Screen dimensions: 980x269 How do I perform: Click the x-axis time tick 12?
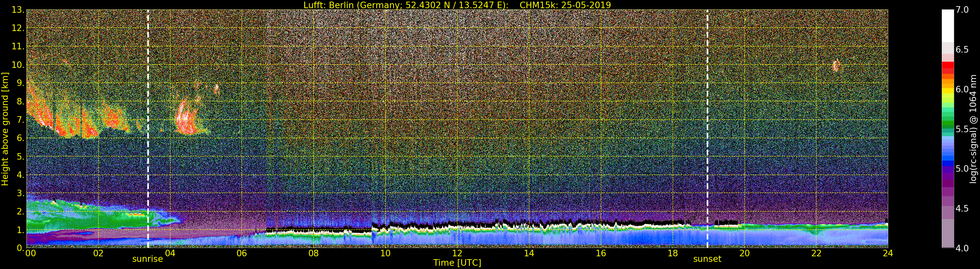pos(457,253)
